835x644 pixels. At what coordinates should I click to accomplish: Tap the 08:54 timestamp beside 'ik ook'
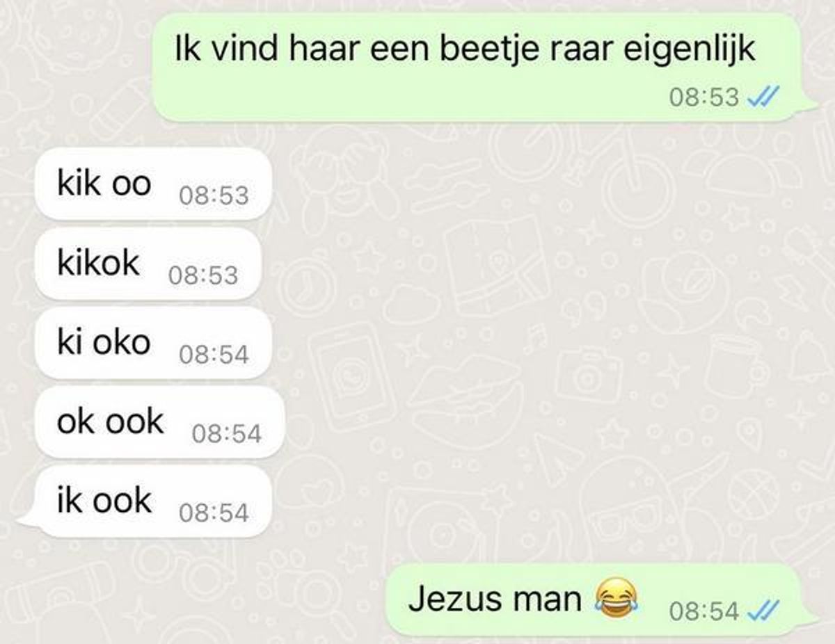(x=214, y=514)
